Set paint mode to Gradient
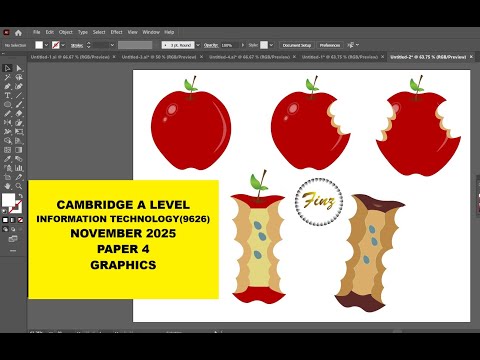The height and width of the screenshot is (360, 480). coord(13,220)
